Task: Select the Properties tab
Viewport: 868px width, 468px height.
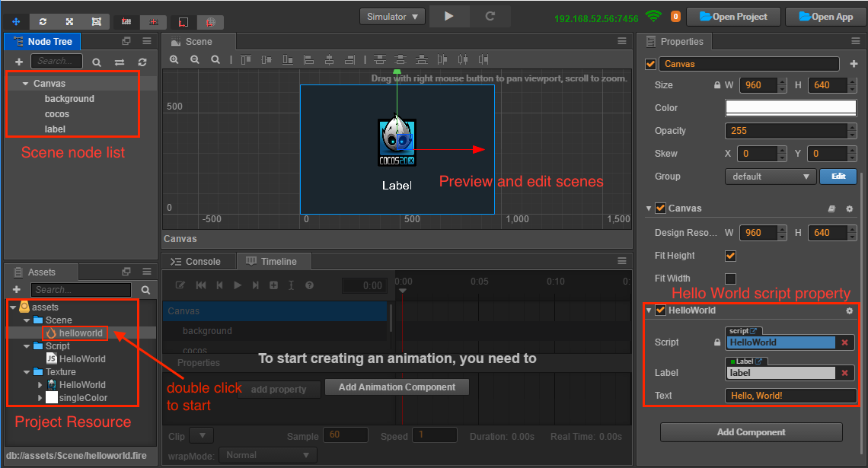Action: 675,42
